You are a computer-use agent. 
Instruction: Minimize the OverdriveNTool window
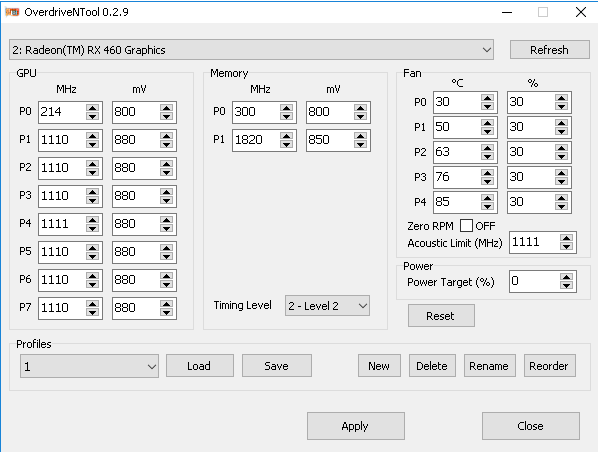(x=507, y=12)
